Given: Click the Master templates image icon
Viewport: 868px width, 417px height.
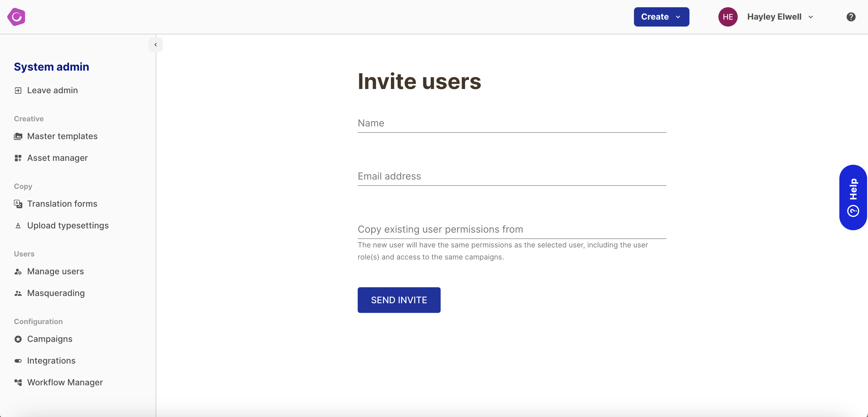Looking at the screenshot, I should pos(18,136).
